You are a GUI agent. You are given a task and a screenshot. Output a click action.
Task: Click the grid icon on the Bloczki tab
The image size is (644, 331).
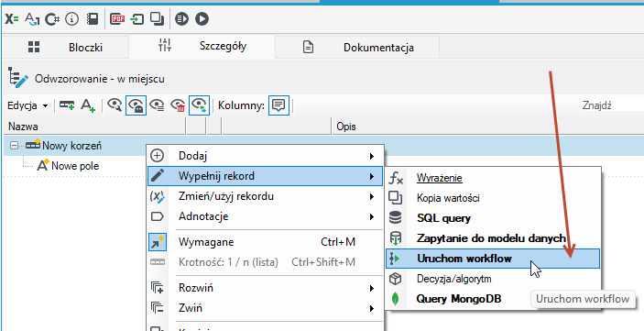coord(34,47)
